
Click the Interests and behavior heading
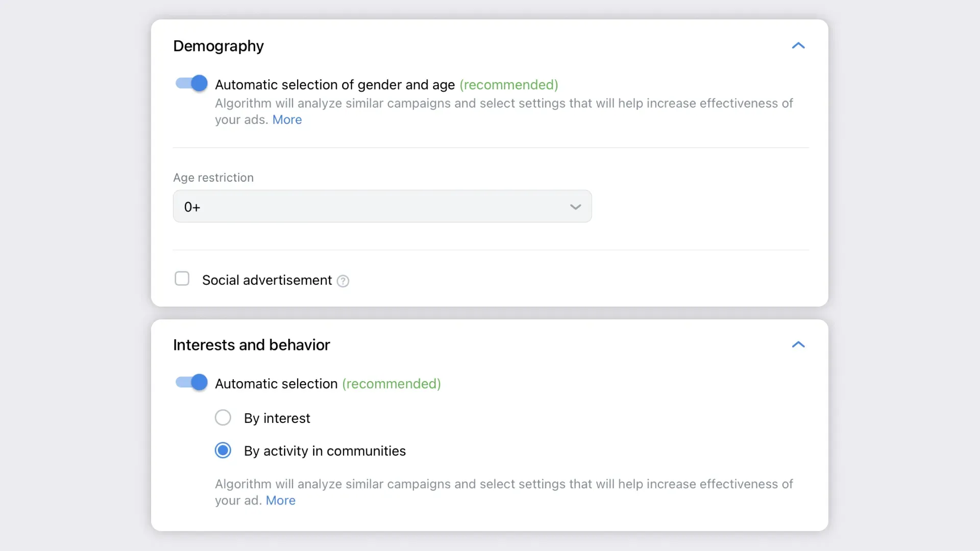pyautogui.click(x=252, y=345)
